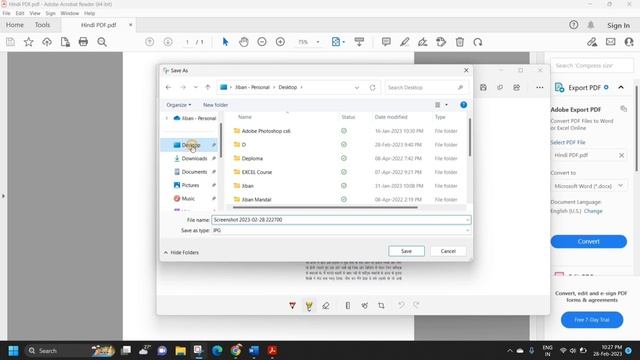Click the Print icon in Acrobat toolbar
640x360 pixels.
coord(83,42)
